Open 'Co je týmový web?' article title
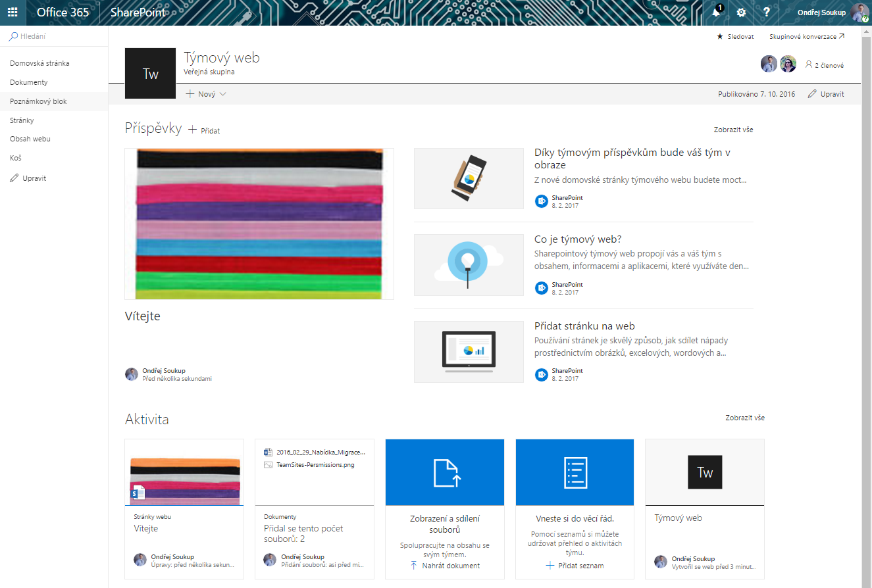The image size is (872, 588). 578,239
